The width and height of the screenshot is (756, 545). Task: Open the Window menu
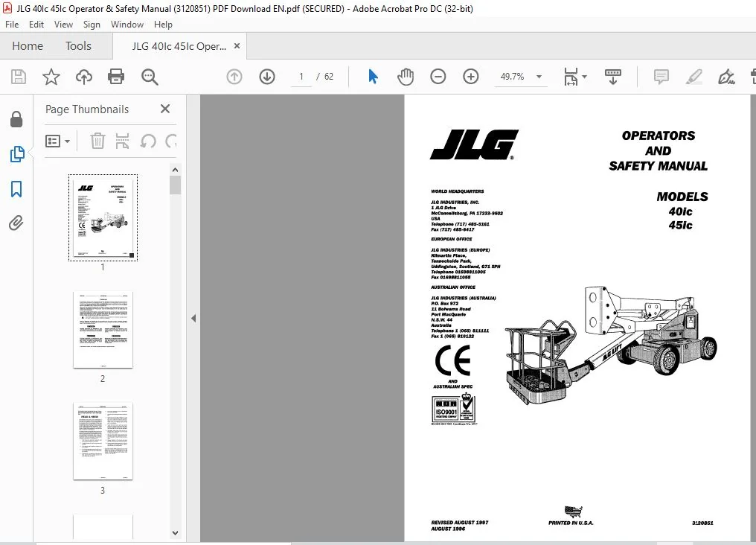click(x=127, y=25)
